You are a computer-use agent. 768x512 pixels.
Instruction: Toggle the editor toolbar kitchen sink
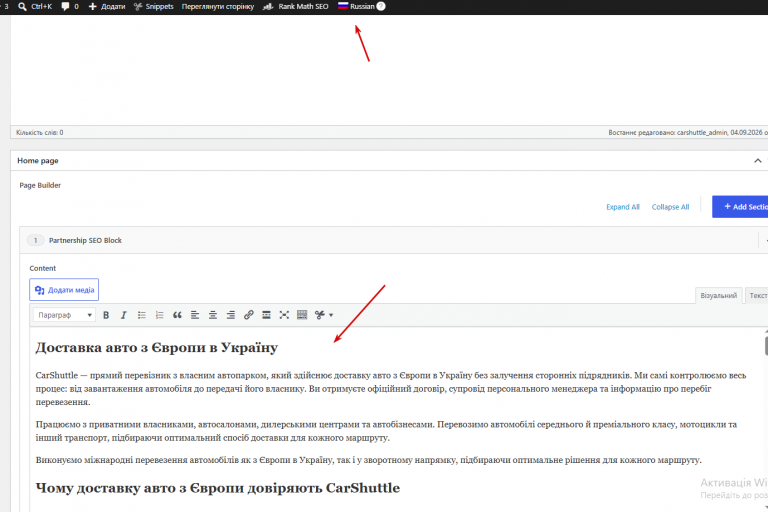302,315
